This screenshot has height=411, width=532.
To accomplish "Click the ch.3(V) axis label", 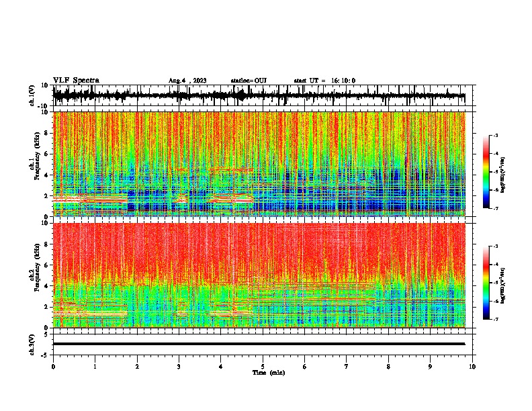I will point(32,345).
